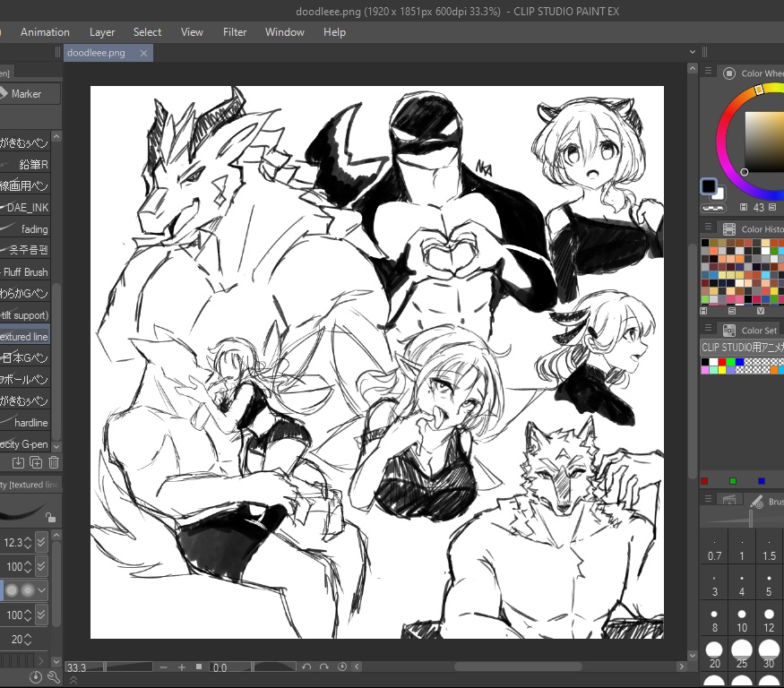Click the import sub tool icon
The height and width of the screenshot is (688, 784).
pos(18,462)
